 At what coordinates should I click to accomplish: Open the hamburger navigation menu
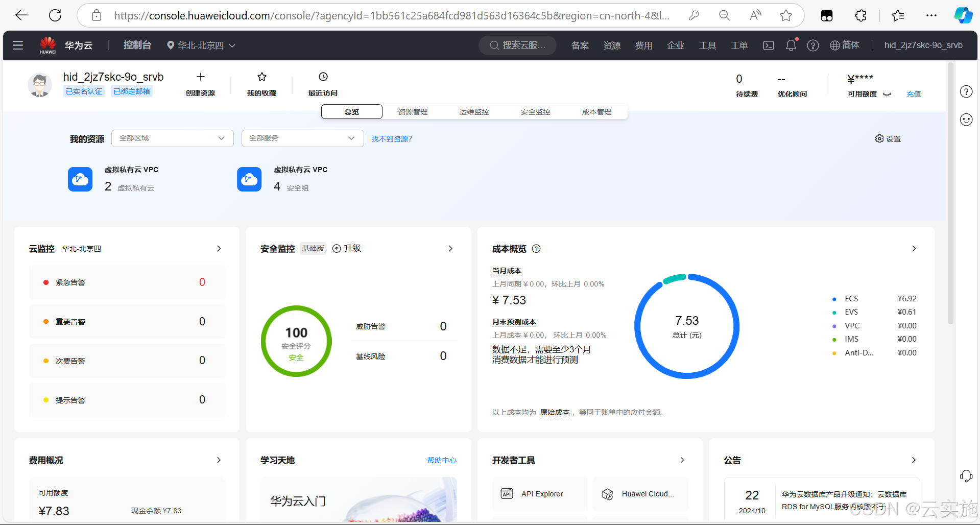pos(18,45)
